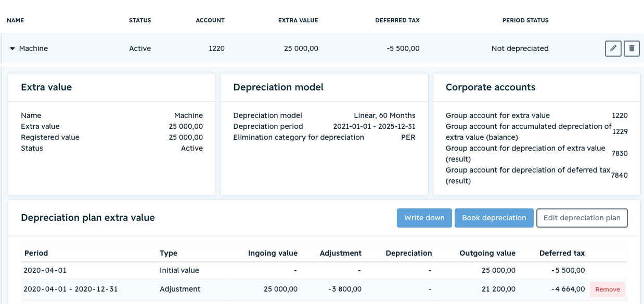Click 'Depreciation plan extra value' heading
This screenshot has height=304, width=644.
pyautogui.click(x=88, y=218)
